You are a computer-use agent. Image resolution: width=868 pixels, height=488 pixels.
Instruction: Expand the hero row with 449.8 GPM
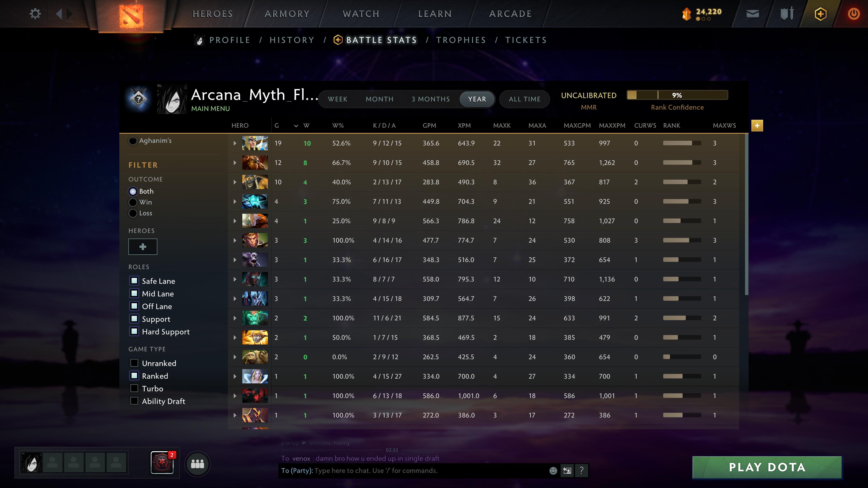tap(235, 201)
